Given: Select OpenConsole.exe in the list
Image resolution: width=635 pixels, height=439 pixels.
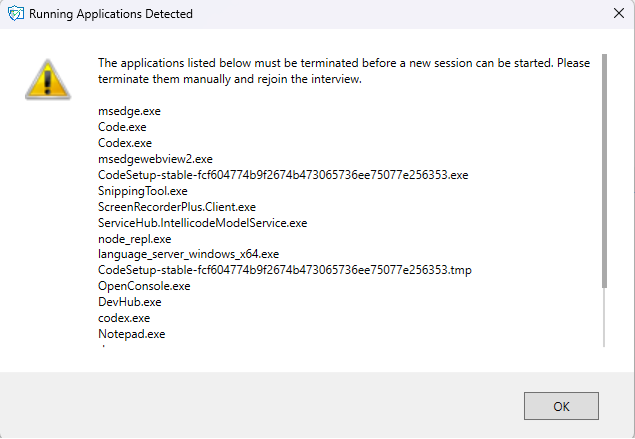Looking at the screenshot, I should [x=144, y=286].
